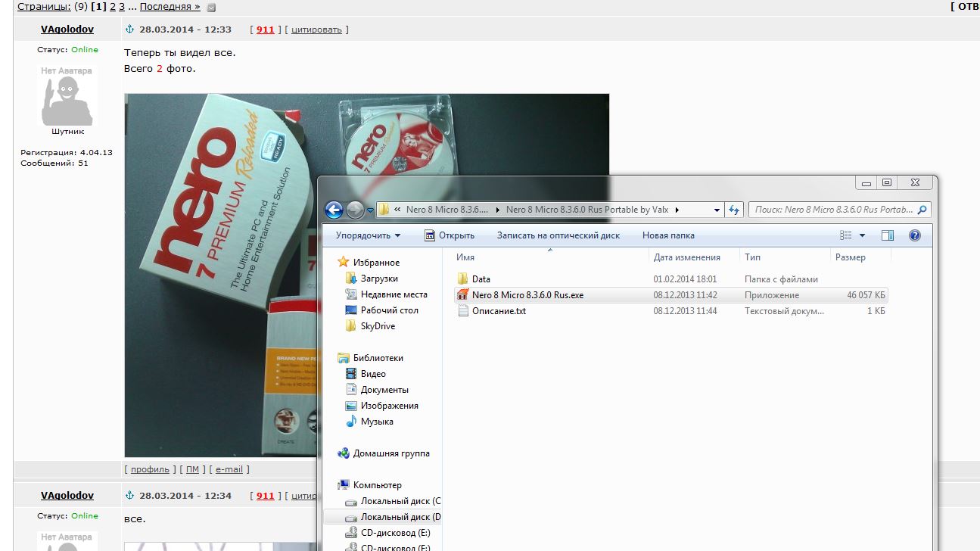
Task: Open the view options dropdown arrow
Action: point(862,235)
